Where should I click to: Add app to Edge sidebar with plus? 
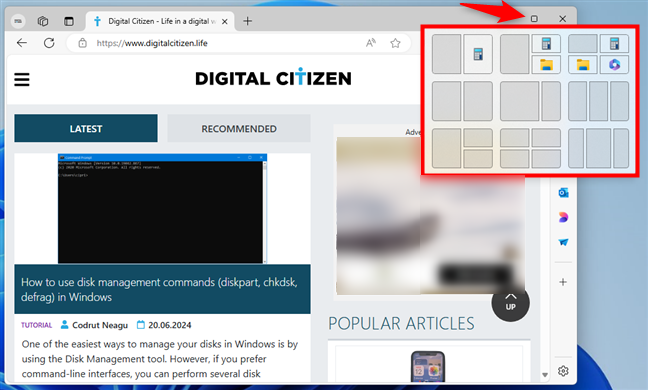pyautogui.click(x=563, y=282)
